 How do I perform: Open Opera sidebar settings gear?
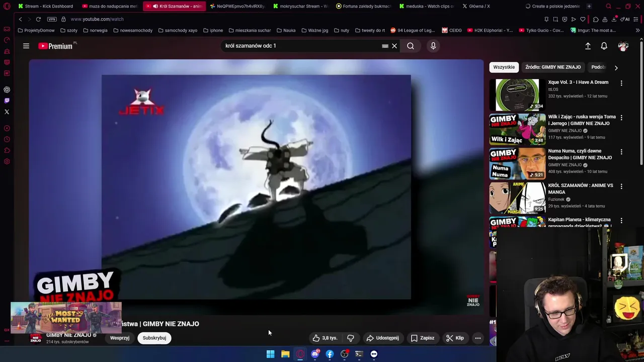7,161
